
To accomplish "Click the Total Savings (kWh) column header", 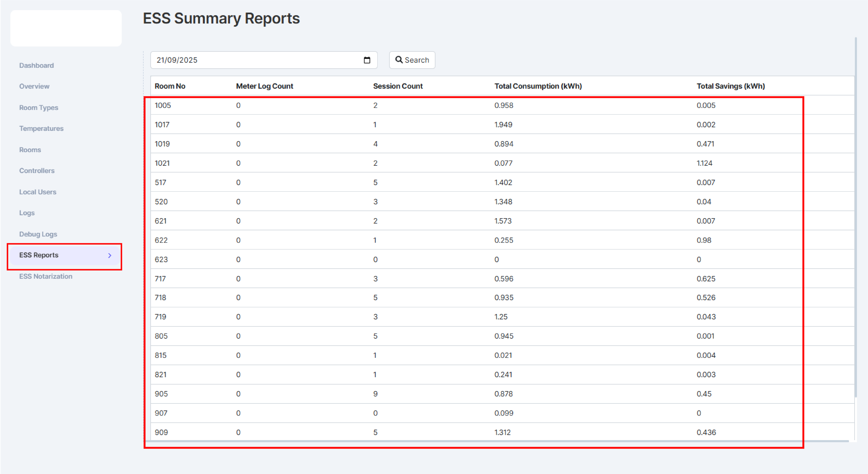I will click(x=730, y=86).
